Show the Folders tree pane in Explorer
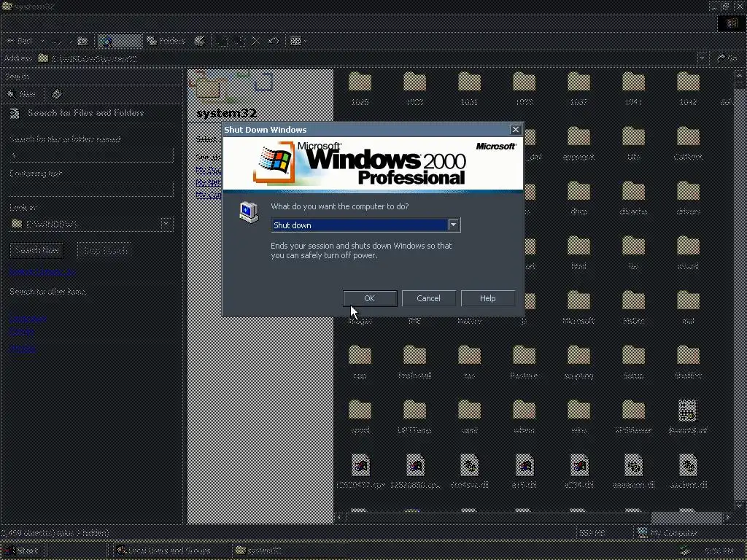 (x=166, y=41)
